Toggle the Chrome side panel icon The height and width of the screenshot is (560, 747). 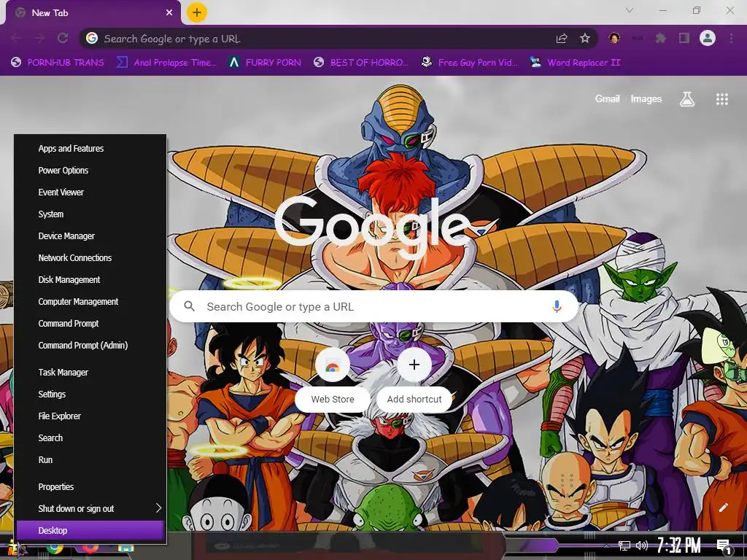coord(684,38)
